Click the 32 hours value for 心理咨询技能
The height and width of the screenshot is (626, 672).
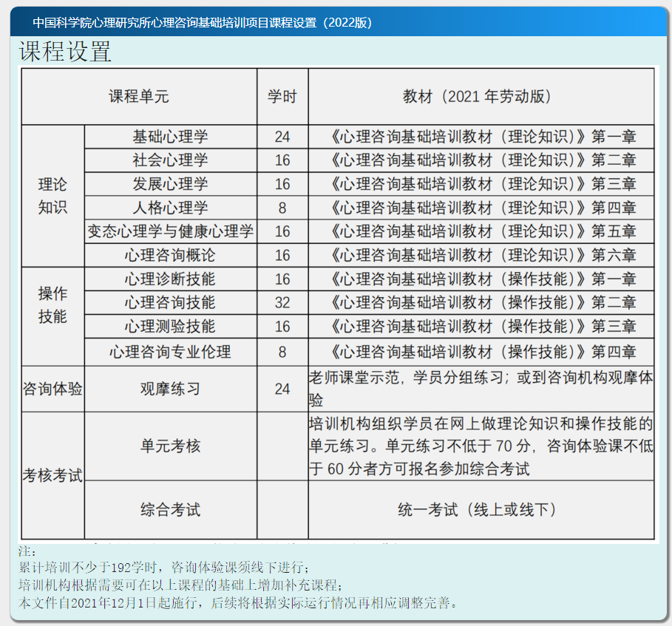pyautogui.click(x=282, y=303)
